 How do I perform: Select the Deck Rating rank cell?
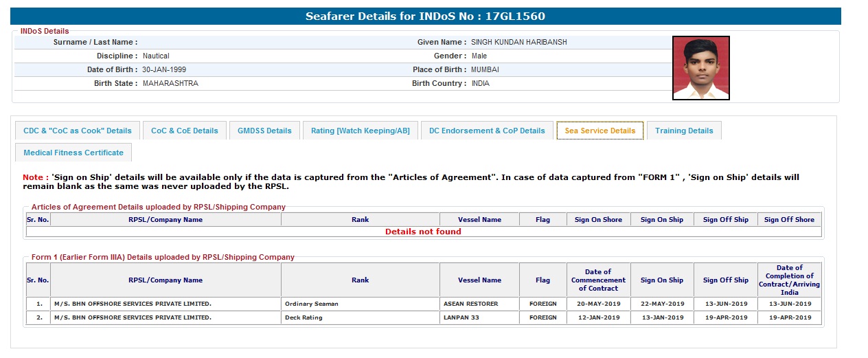pos(303,317)
